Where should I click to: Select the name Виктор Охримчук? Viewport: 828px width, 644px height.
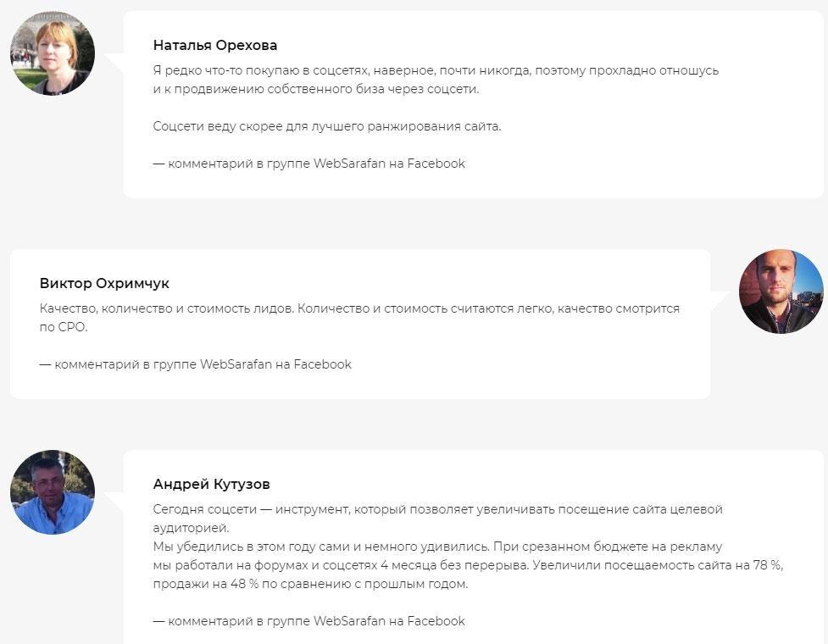[x=104, y=284]
